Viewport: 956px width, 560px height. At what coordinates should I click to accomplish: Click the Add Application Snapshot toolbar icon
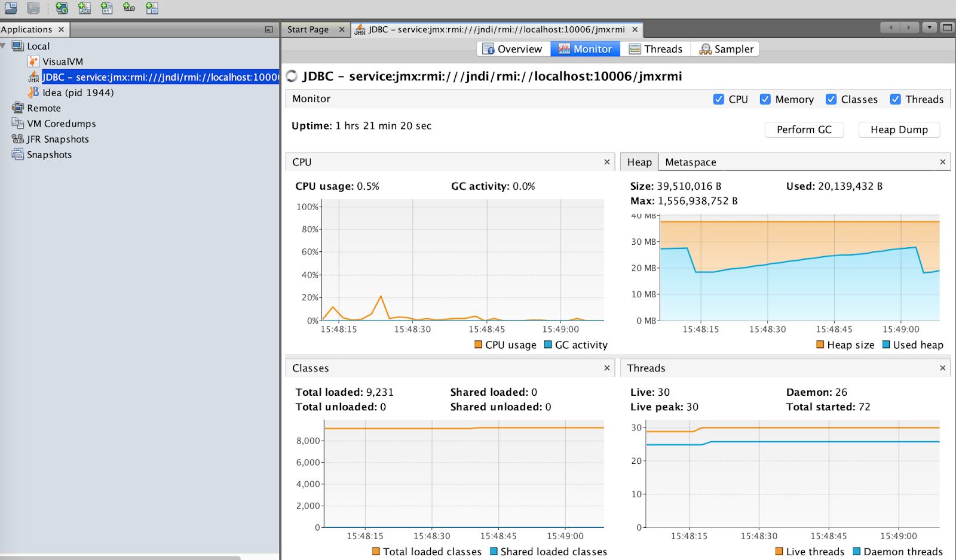coord(152,8)
